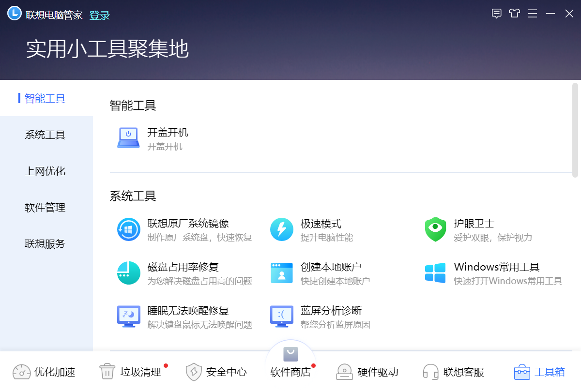
Task: Click the 工具箱 toolbox icon
Action: click(522, 372)
